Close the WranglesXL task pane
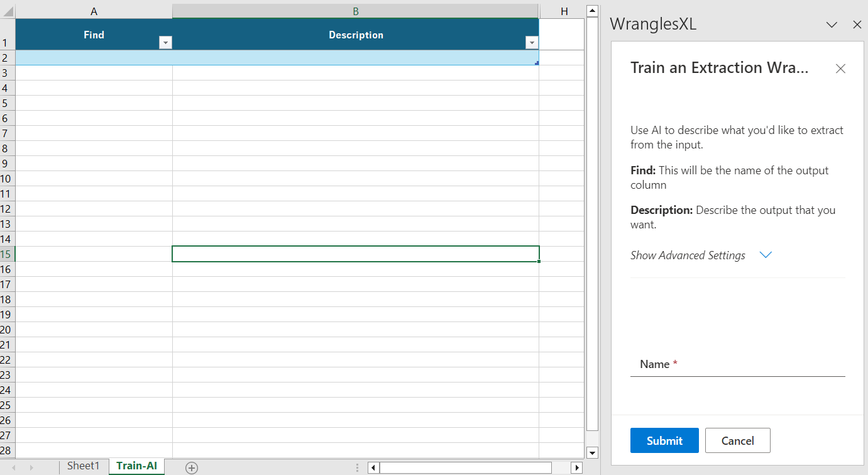The height and width of the screenshot is (475, 868). pos(857,25)
